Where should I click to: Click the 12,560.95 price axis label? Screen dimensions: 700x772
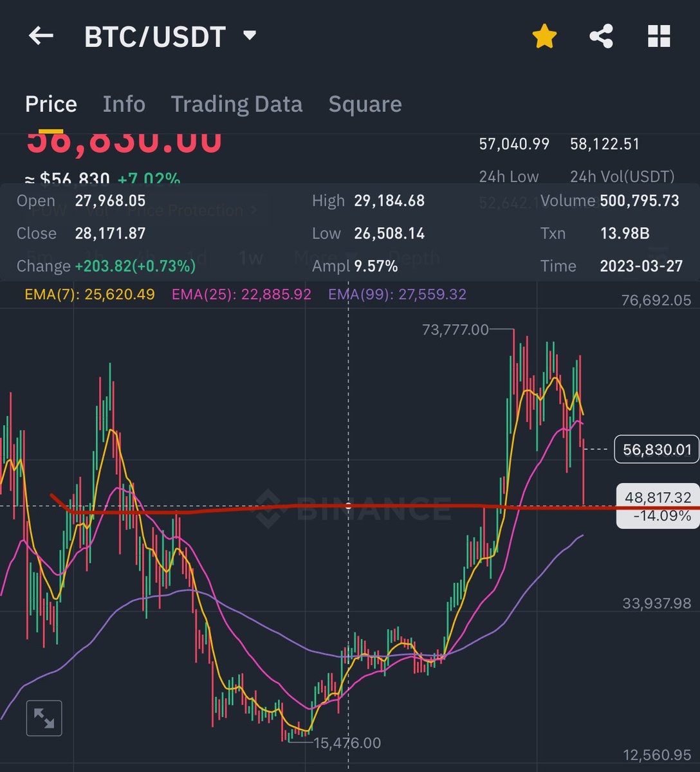coord(656,755)
